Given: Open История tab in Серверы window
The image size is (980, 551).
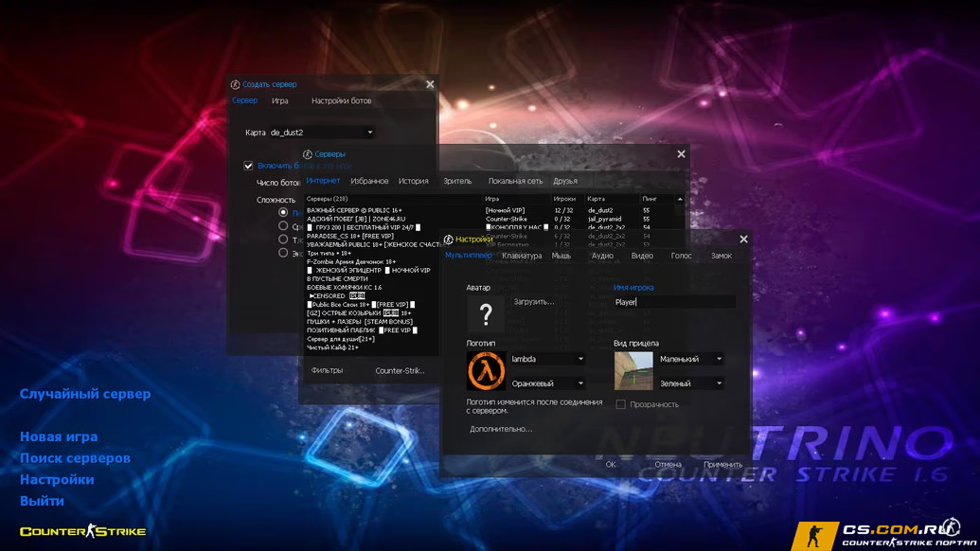Looking at the screenshot, I should (x=414, y=181).
